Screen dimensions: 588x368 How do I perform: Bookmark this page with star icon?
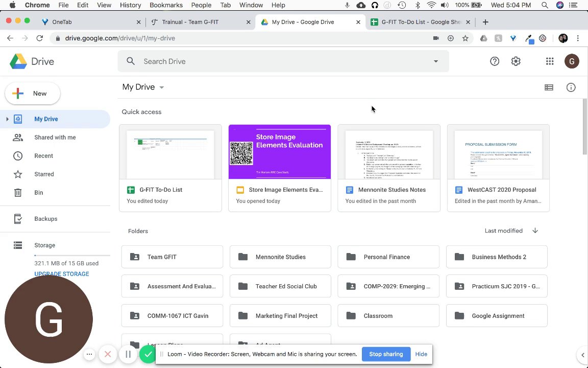click(465, 38)
